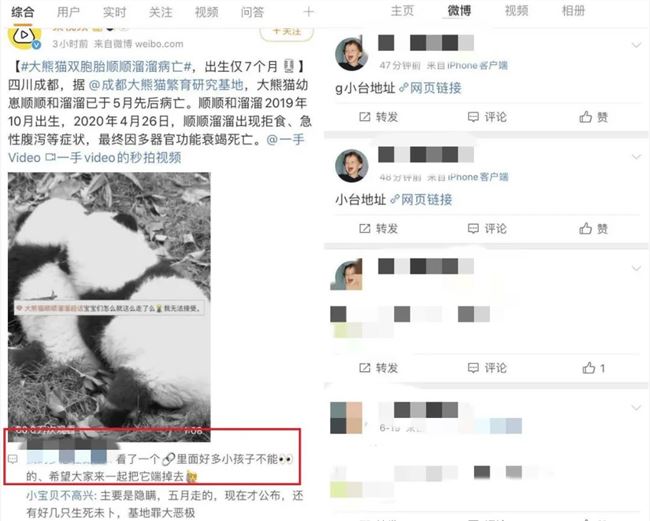The image size is (650, 521).
Task: Switch to the 主页 profile tab
Action: (402, 10)
